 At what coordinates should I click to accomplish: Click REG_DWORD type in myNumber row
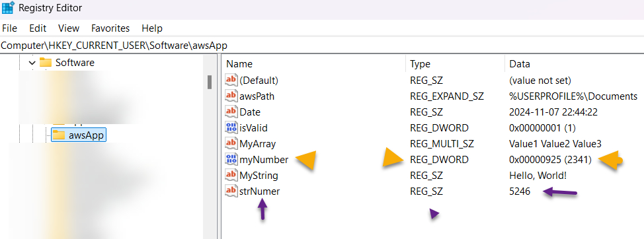[x=439, y=160]
